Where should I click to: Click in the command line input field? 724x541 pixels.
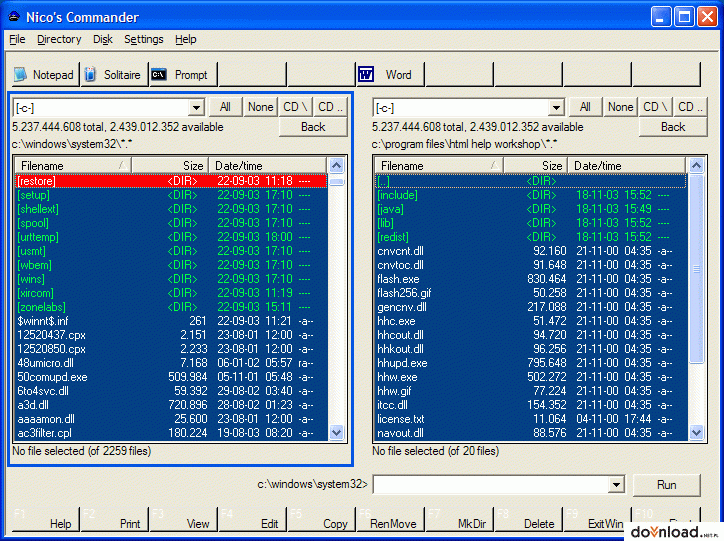[491, 485]
